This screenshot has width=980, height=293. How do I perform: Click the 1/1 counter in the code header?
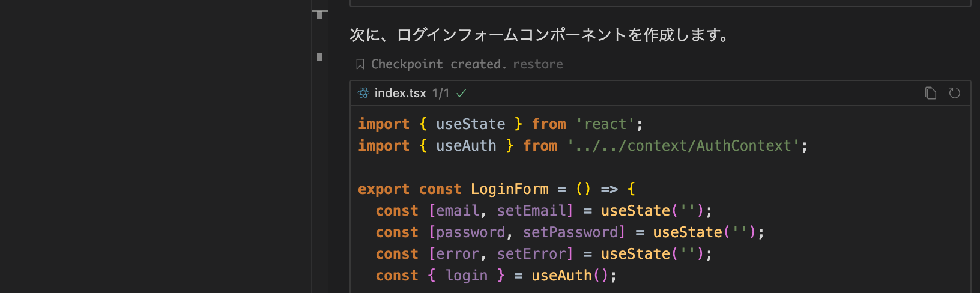click(x=441, y=93)
